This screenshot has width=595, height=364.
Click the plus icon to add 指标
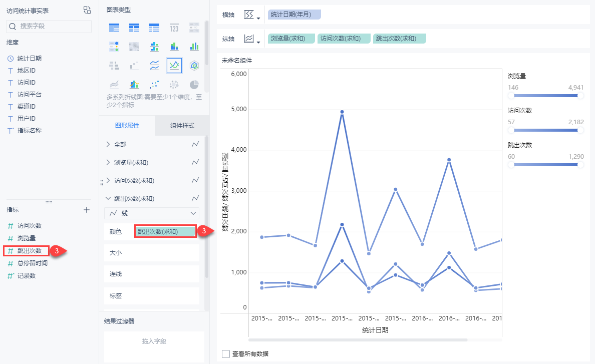(87, 210)
